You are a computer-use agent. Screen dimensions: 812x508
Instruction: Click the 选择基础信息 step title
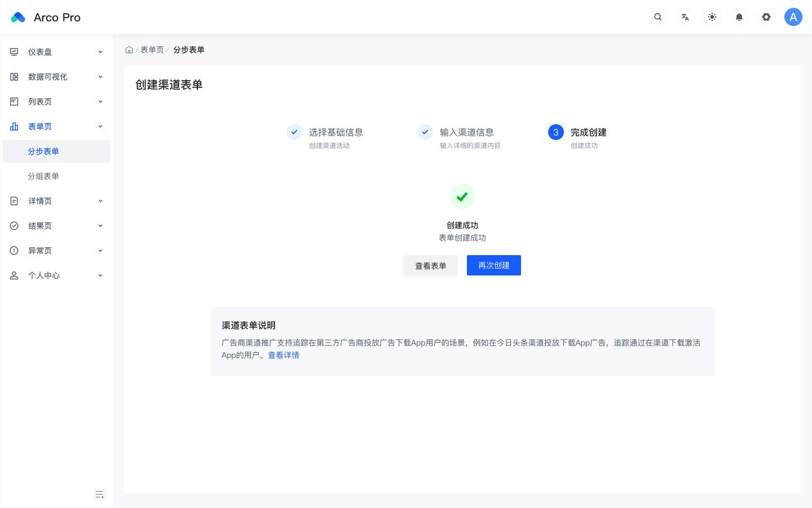click(336, 132)
